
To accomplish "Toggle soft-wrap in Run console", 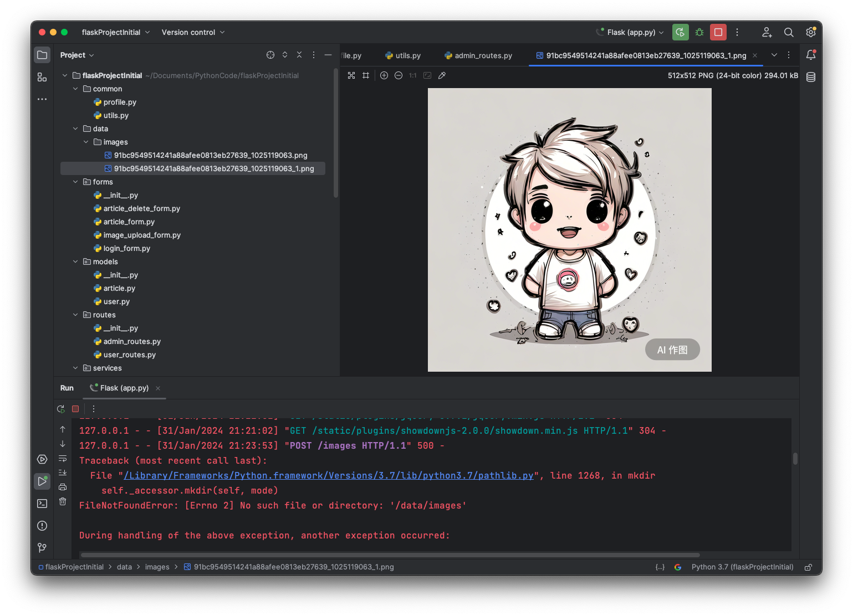I will click(63, 459).
